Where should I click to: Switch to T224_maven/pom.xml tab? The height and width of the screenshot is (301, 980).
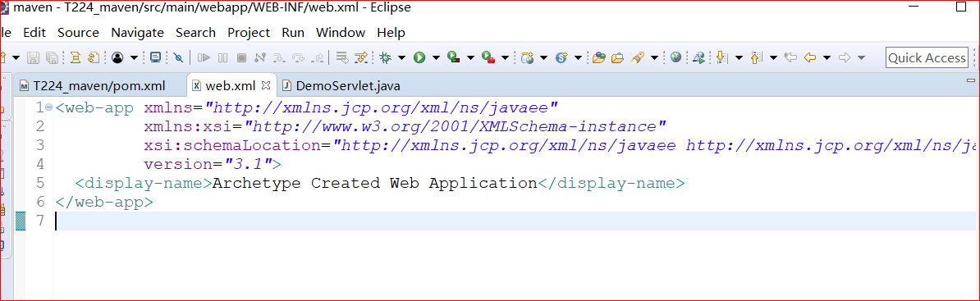tap(99, 85)
